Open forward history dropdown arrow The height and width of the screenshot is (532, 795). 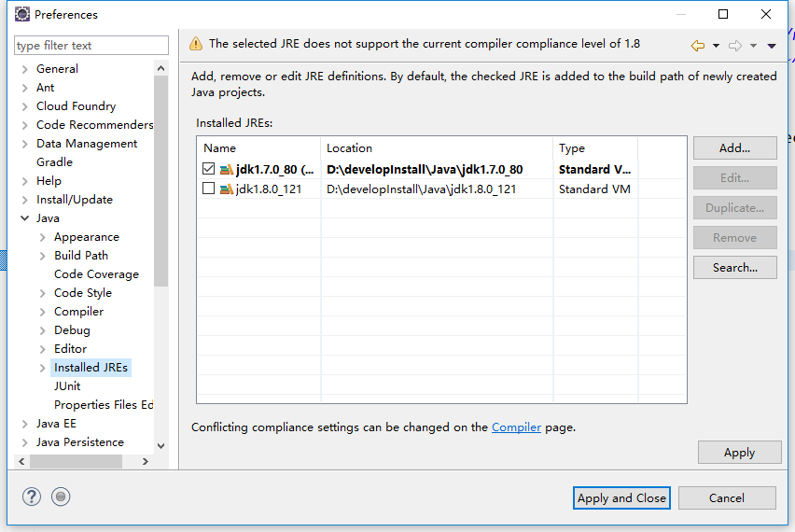(x=753, y=46)
